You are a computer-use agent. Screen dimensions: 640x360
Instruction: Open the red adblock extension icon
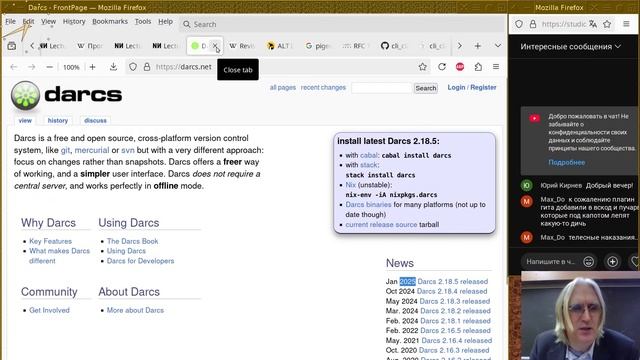460,67
